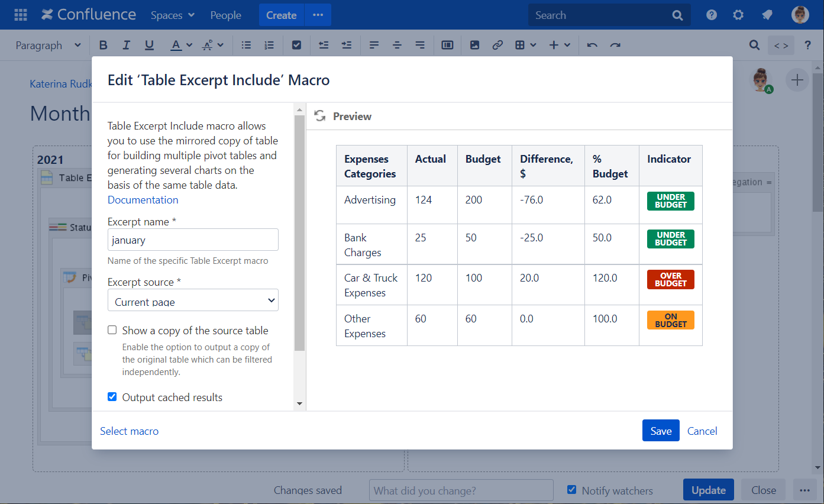Expand the Paragraph style dropdown
Screen dimensions: 824x504
pos(48,46)
